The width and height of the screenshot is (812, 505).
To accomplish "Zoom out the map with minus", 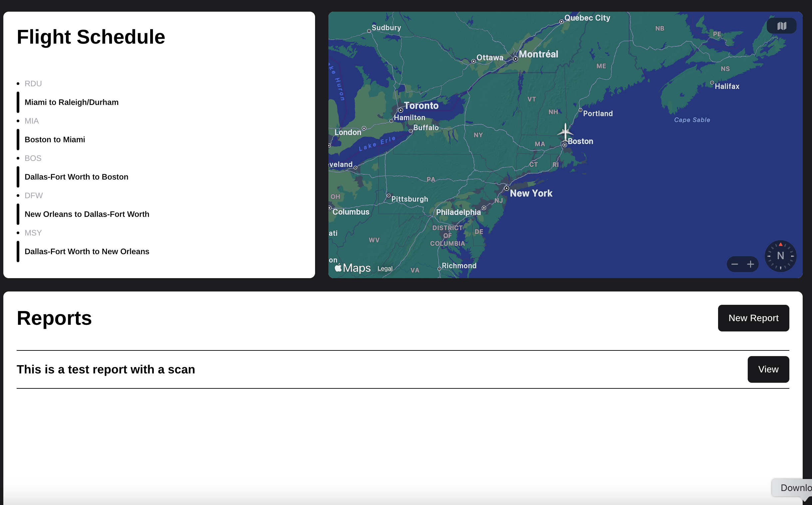I will point(734,264).
